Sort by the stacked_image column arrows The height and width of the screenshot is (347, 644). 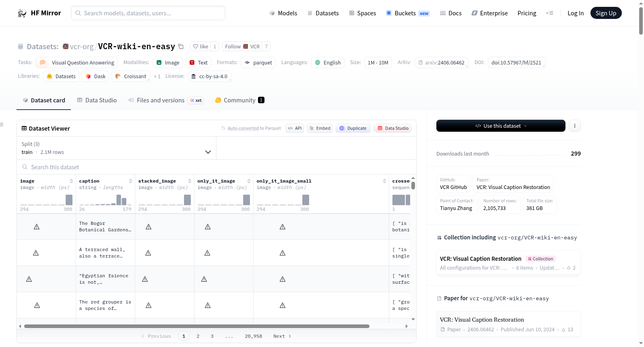pyautogui.click(x=190, y=181)
